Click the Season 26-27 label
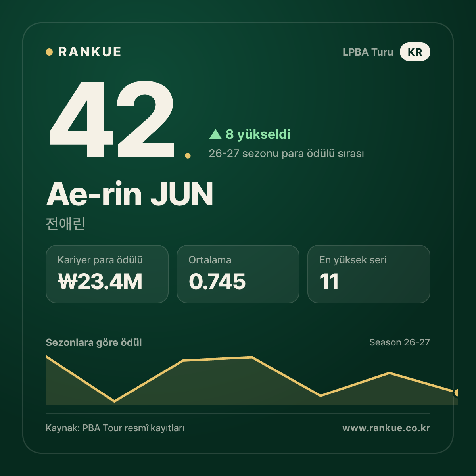This screenshot has width=476, height=476. pyautogui.click(x=399, y=342)
